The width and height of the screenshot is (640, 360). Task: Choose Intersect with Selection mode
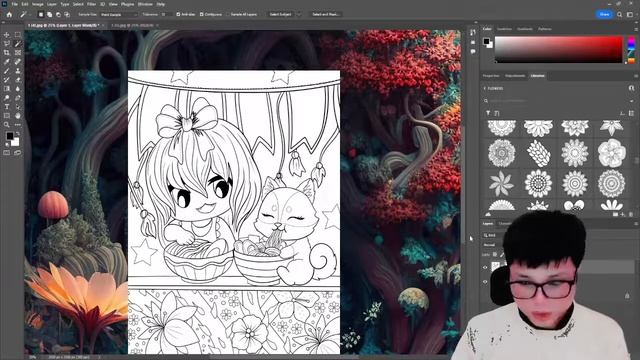click(x=67, y=14)
